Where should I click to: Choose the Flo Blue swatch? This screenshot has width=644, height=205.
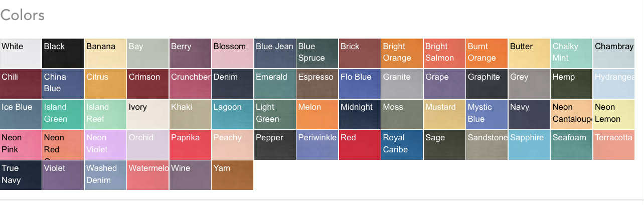click(359, 84)
